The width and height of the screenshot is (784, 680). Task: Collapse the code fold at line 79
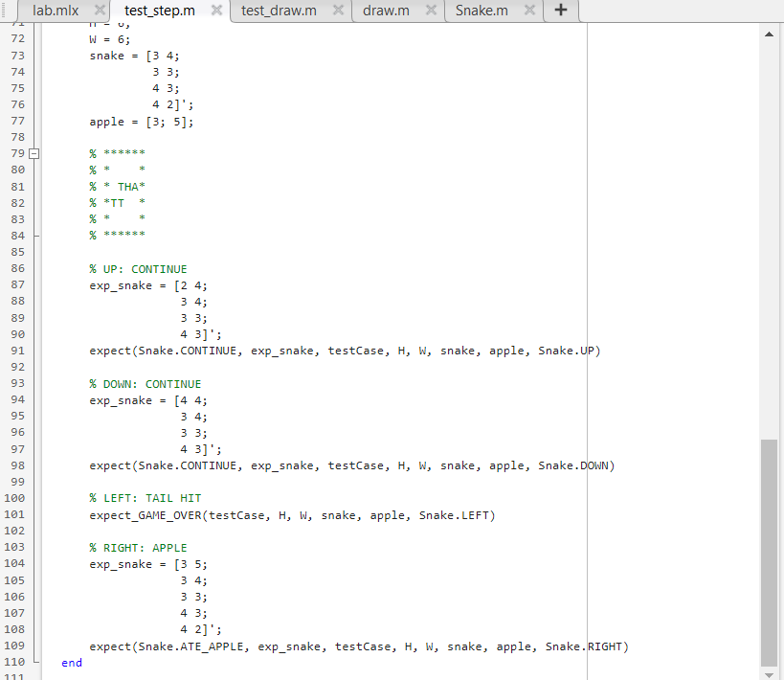[34, 152]
